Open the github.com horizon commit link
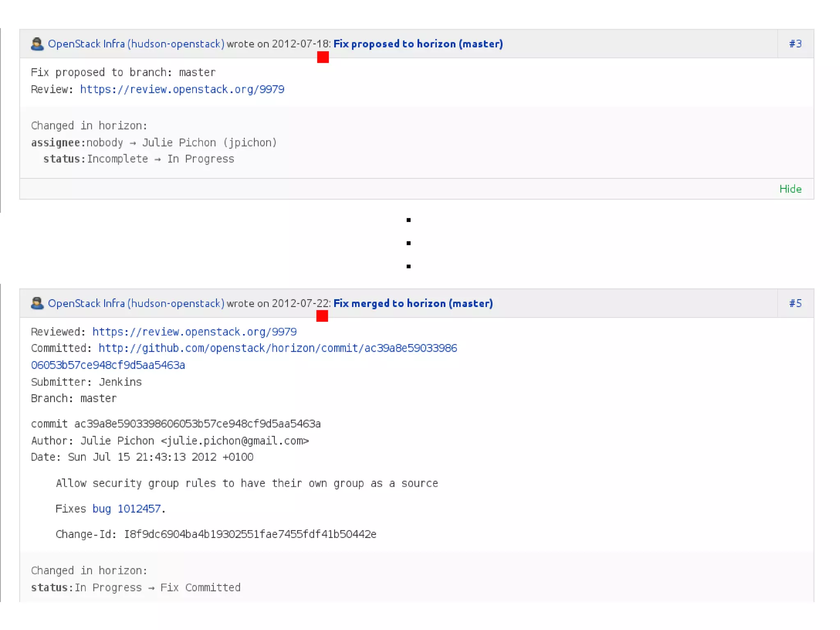 (x=278, y=348)
